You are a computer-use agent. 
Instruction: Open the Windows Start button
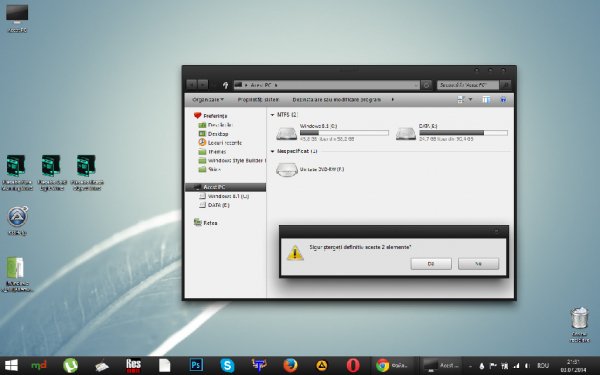pyautogui.click(x=11, y=365)
